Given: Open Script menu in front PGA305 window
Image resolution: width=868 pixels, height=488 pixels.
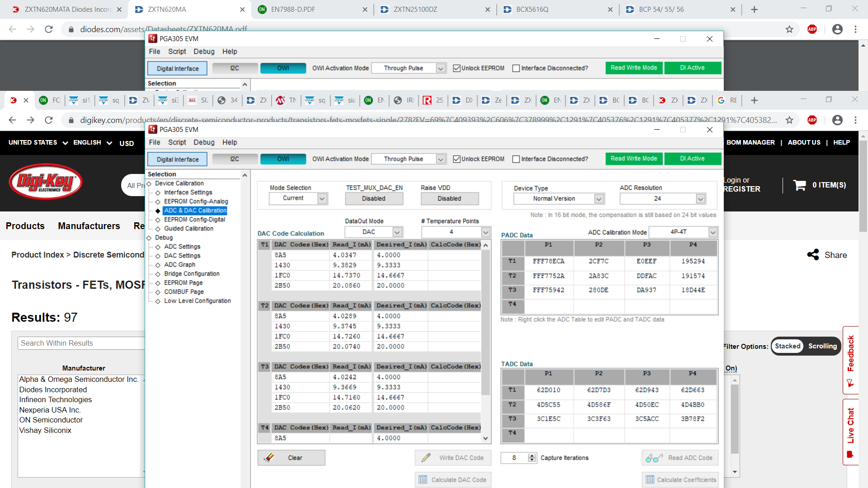Looking at the screenshot, I should (x=177, y=142).
